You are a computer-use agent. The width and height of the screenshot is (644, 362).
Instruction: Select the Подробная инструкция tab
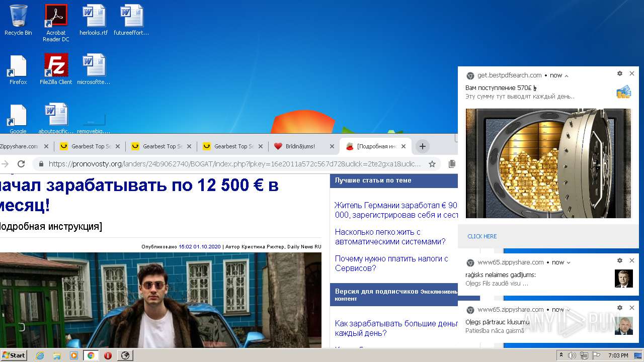tap(371, 146)
